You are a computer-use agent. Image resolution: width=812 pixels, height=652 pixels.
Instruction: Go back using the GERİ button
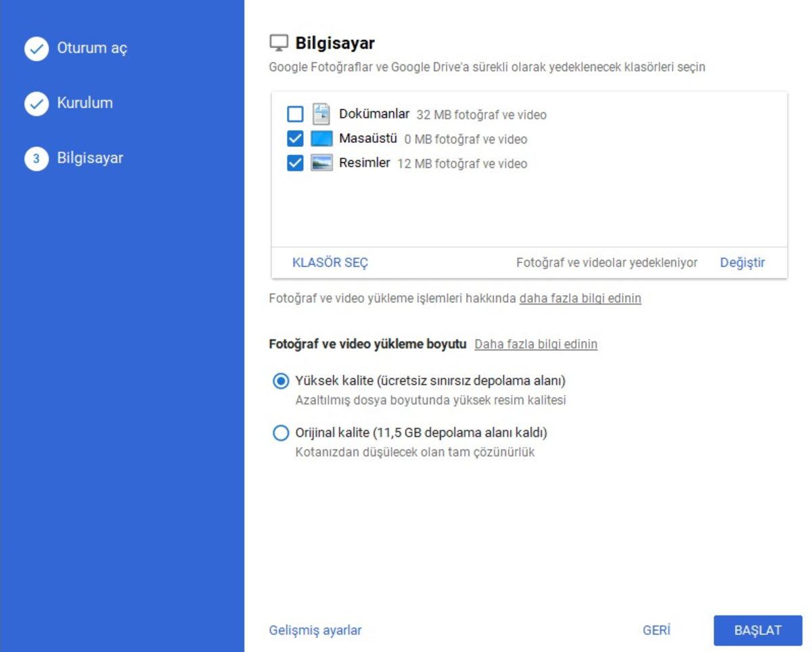(x=656, y=630)
